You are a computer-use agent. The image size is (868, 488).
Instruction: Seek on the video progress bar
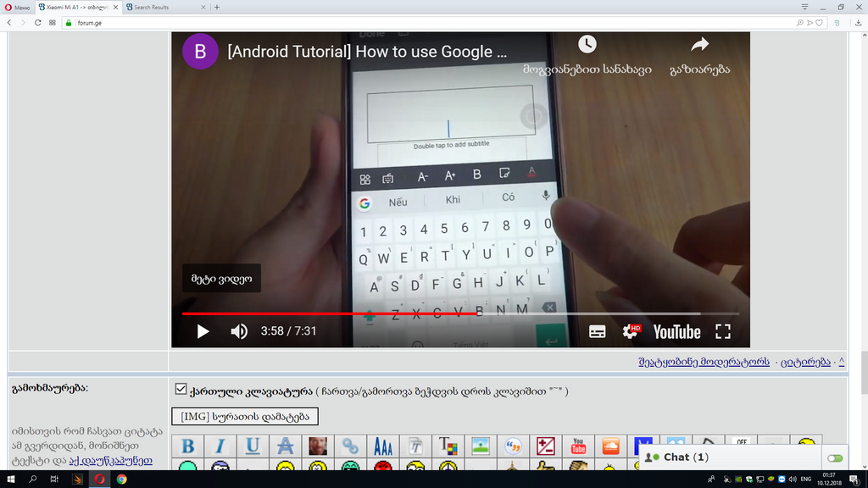click(x=460, y=313)
